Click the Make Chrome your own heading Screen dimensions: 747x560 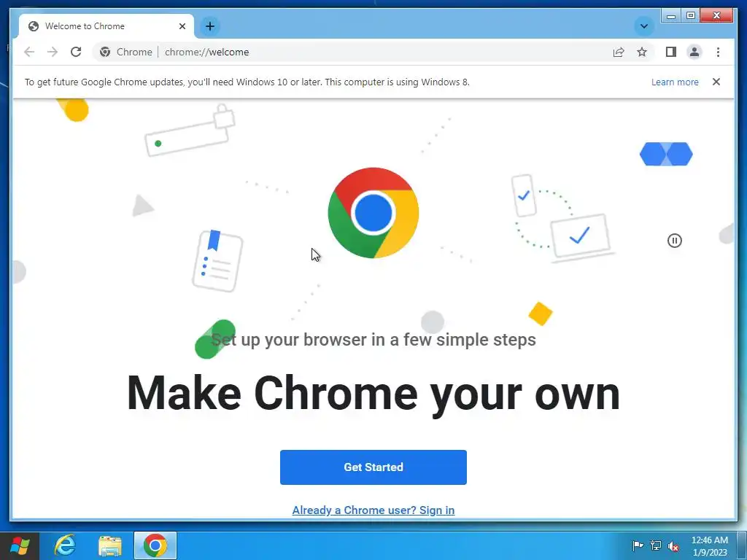(x=373, y=393)
